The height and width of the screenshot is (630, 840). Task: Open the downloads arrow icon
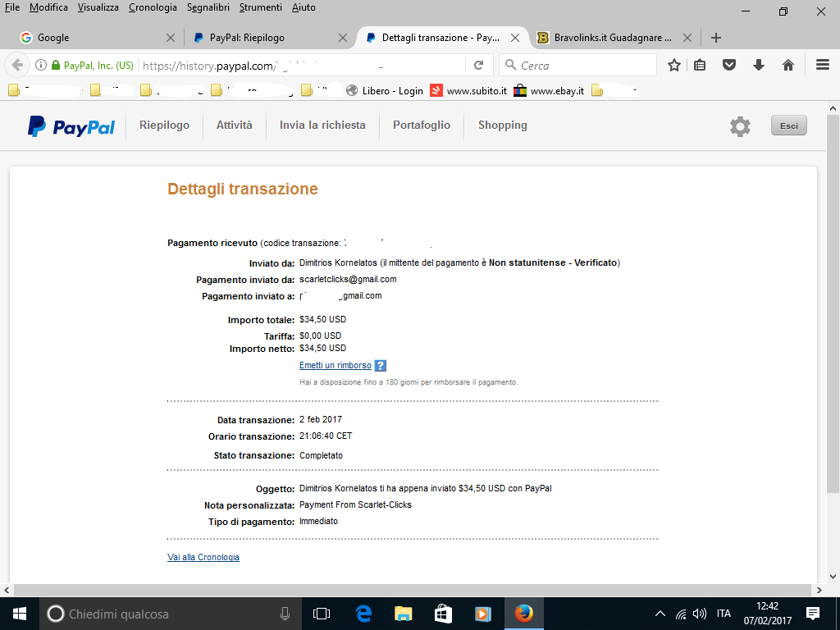point(759,66)
